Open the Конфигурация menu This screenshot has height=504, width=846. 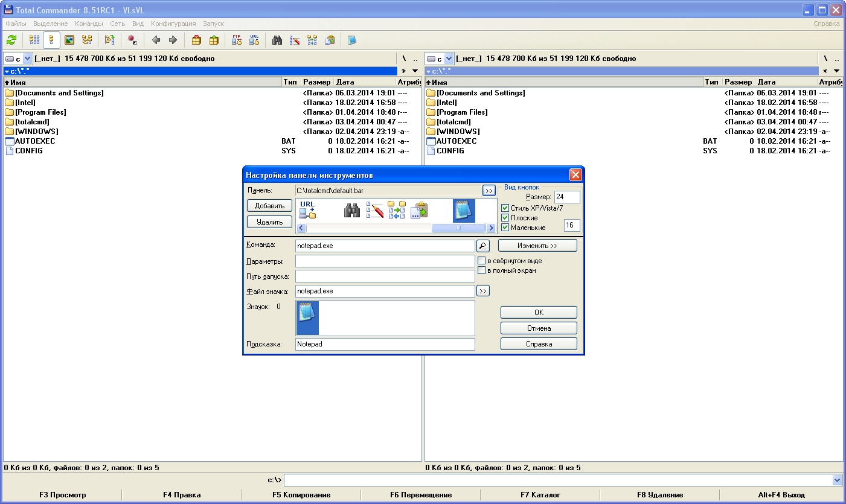[x=173, y=24]
